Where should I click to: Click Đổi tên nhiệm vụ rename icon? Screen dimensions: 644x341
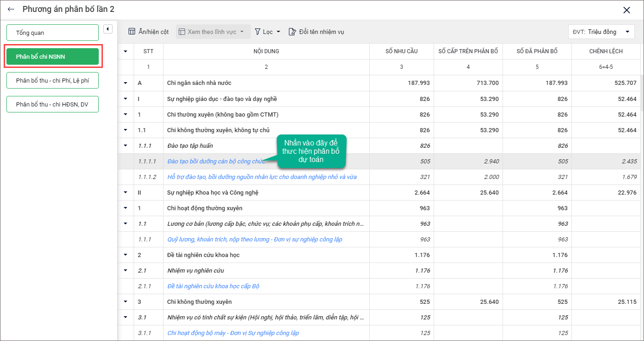(292, 32)
